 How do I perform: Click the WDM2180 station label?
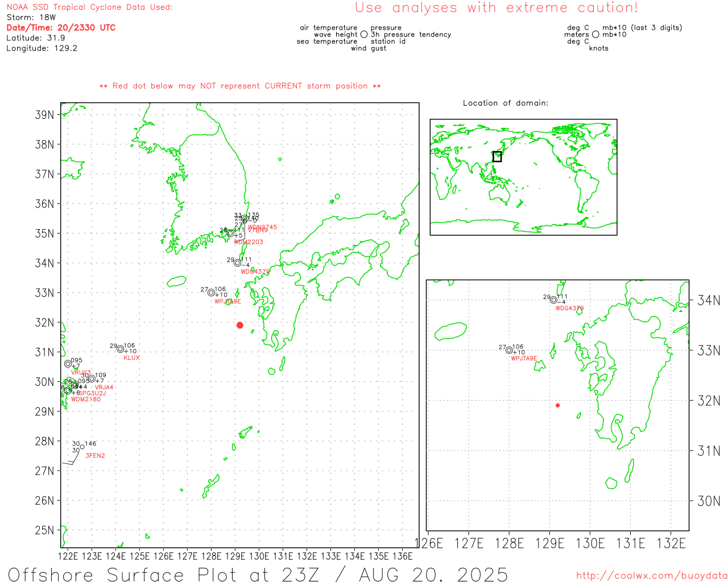[x=86, y=400]
